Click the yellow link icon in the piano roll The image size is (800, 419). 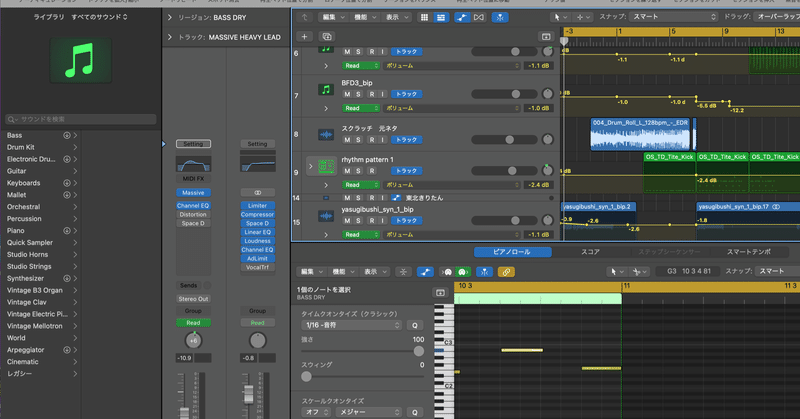coord(506,272)
